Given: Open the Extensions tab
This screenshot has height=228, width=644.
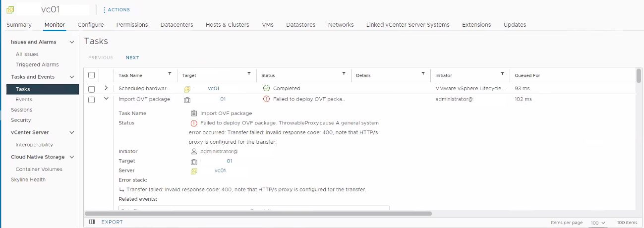Looking at the screenshot, I should [x=476, y=25].
